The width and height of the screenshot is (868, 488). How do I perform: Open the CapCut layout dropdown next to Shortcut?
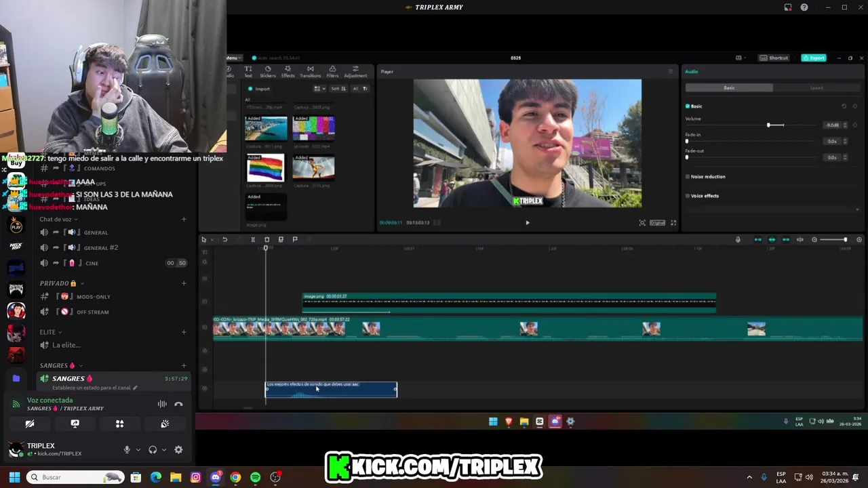pyautogui.click(x=741, y=58)
